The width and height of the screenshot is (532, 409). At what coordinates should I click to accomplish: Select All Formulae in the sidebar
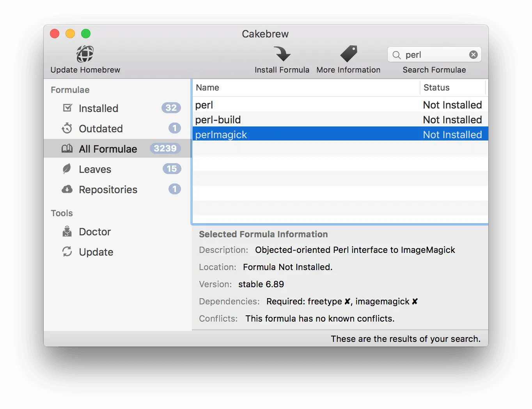(117, 149)
